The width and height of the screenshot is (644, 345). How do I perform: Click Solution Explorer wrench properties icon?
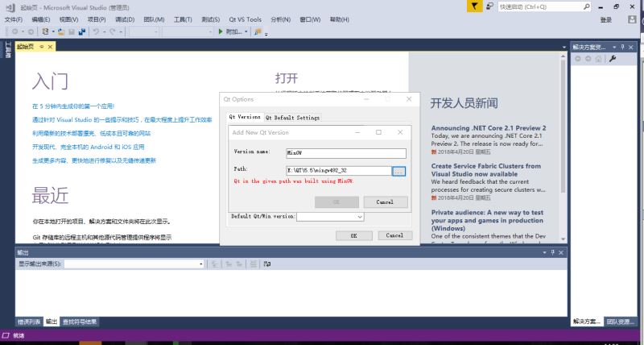click(x=613, y=59)
